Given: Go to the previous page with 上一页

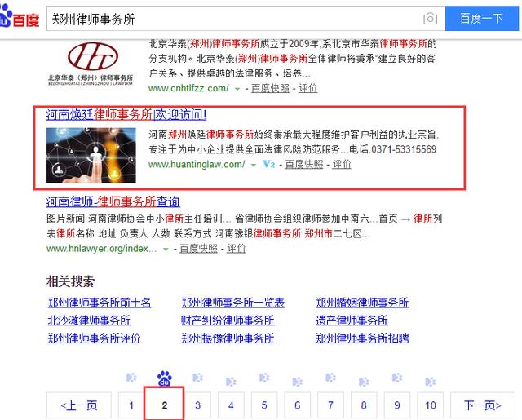Looking at the screenshot, I should tap(78, 405).
